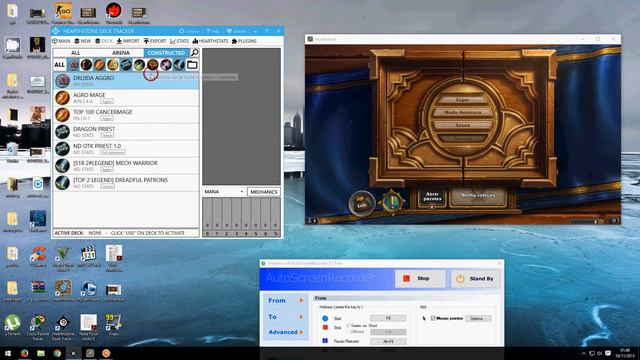Open the Main menu in Deck Tracker
640x360 pixels.
[61, 41]
